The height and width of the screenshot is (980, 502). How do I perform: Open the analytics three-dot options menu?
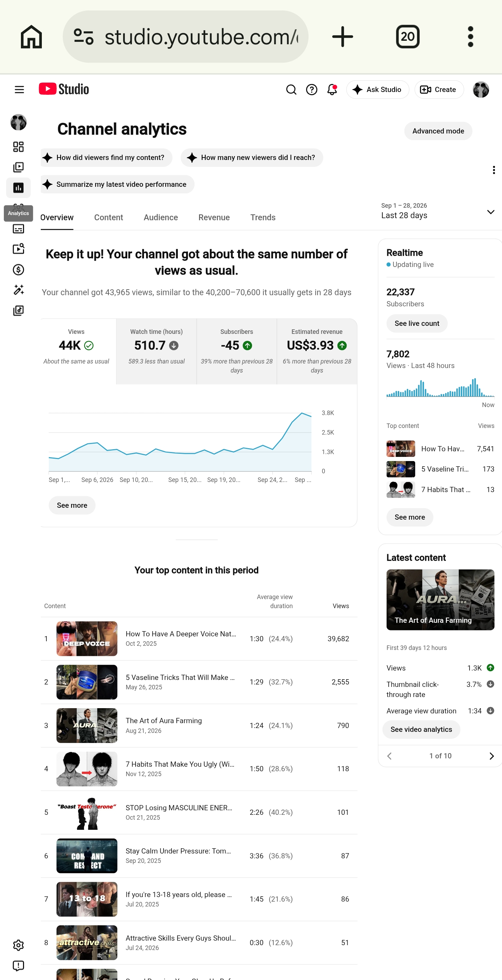494,170
